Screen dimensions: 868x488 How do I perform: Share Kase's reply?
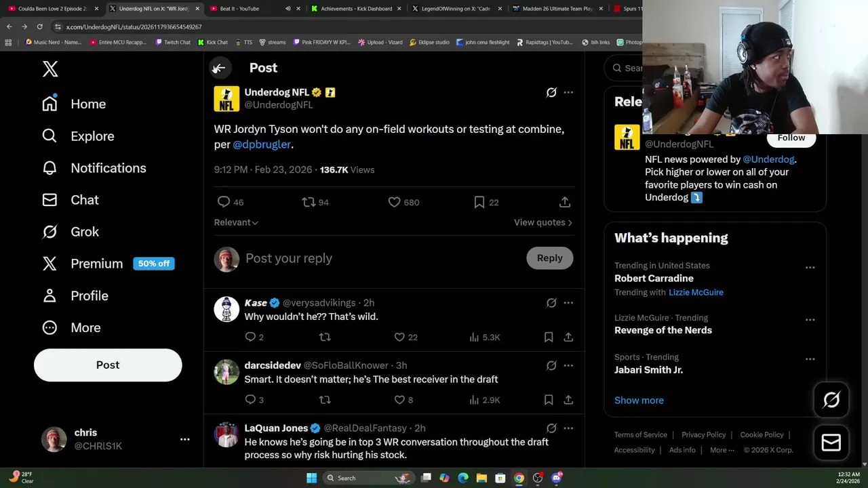(x=568, y=337)
